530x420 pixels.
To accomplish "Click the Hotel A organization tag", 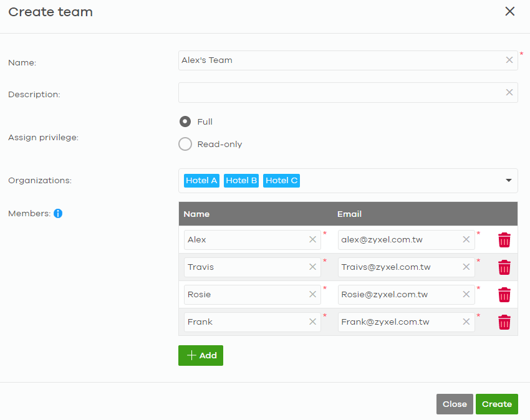I will click(201, 181).
